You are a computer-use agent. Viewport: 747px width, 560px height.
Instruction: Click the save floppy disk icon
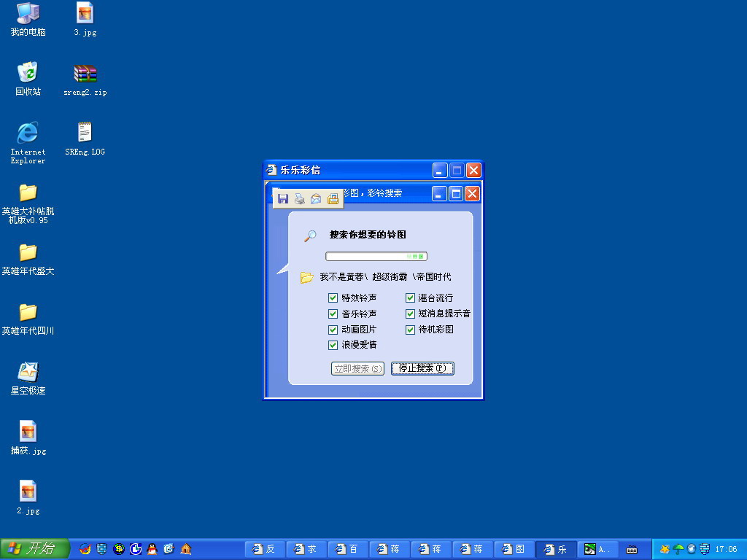[283, 199]
